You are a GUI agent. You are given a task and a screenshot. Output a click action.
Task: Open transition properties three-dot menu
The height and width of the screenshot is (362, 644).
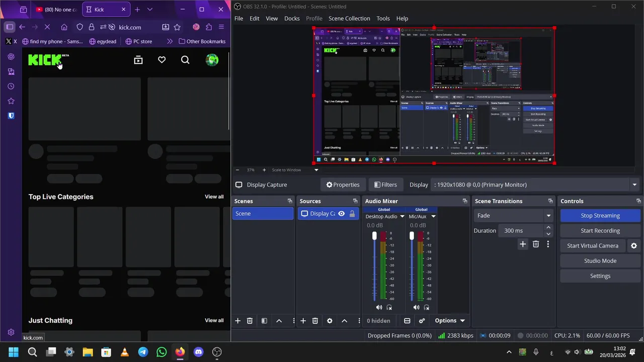click(x=548, y=244)
